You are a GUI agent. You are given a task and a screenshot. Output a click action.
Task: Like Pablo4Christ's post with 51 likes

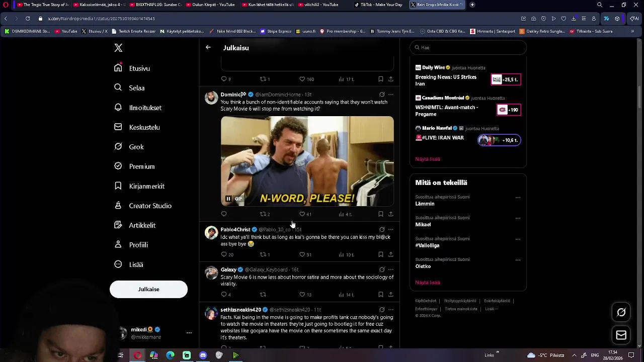305,254
